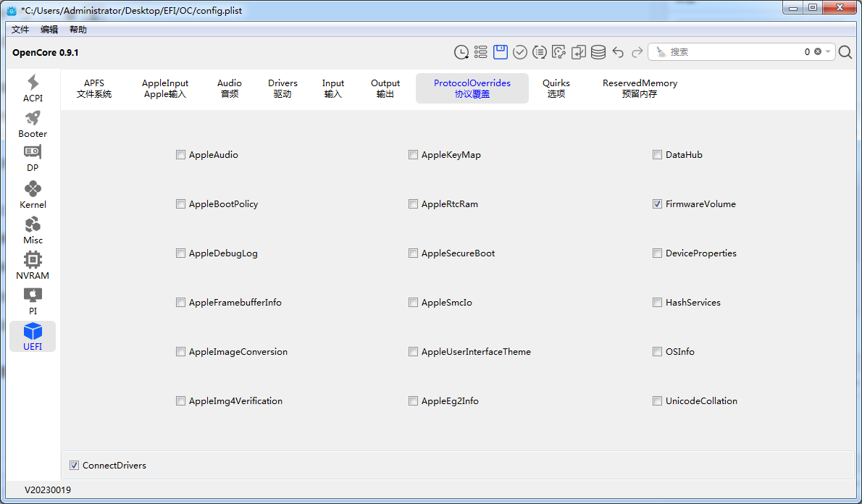Click into the 搜索 search input field
Screen dimensions: 862x504
pyautogui.click(x=732, y=52)
